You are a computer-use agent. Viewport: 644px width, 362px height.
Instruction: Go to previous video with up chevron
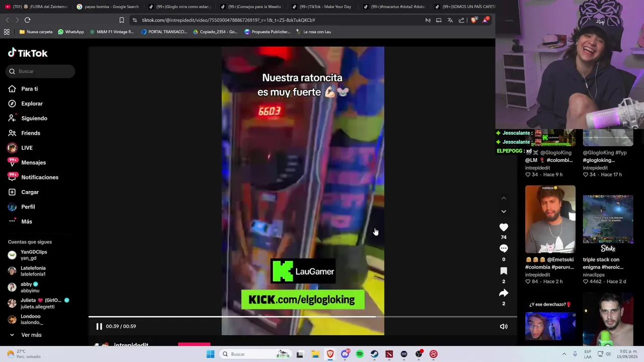click(x=504, y=198)
